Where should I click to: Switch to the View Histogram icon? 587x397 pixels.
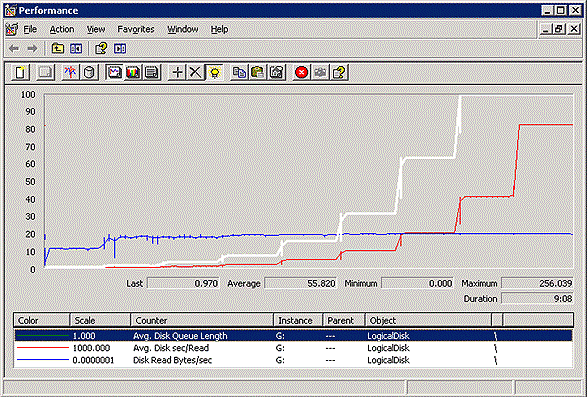click(x=133, y=72)
